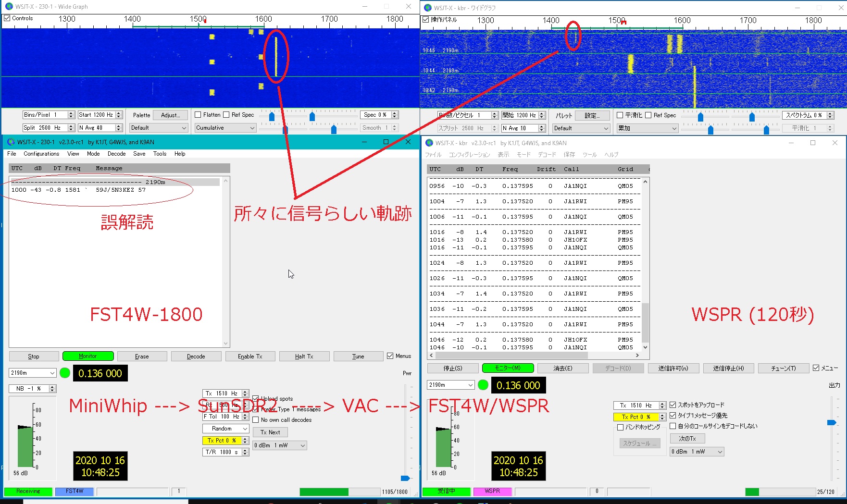The height and width of the screenshot is (504, 847).
Task: Click the 次のTx button
Action: (x=687, y=439)
